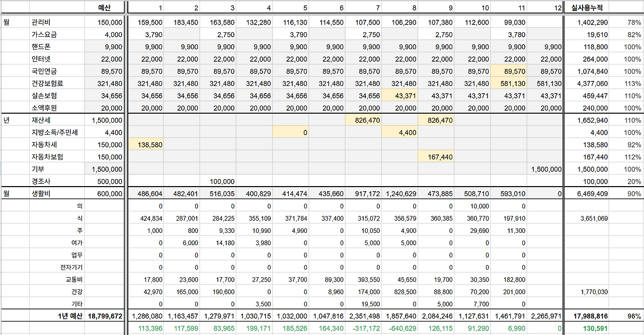Click the 96% overall percentage cell

click(x=635, y=316)
